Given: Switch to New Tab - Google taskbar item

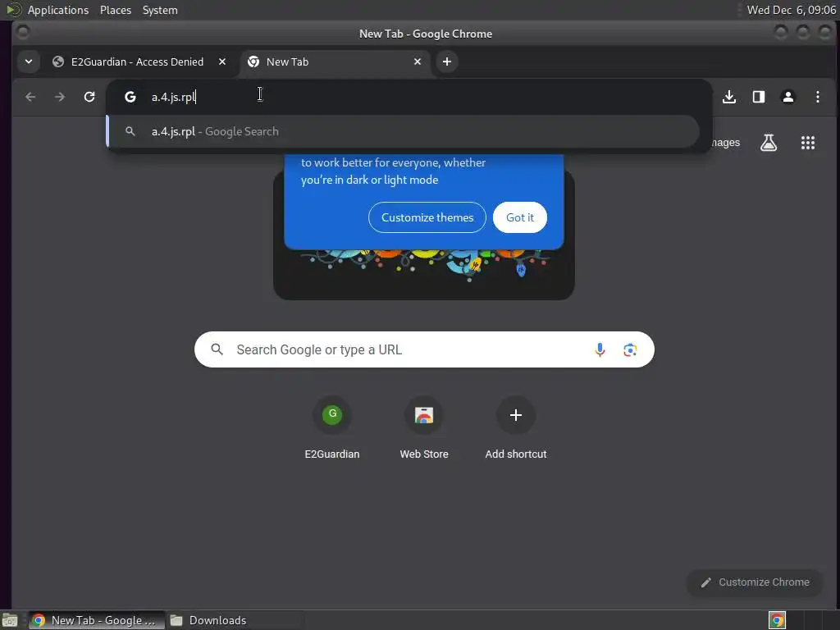Looking at the screenshot, I should click(97, 620).
